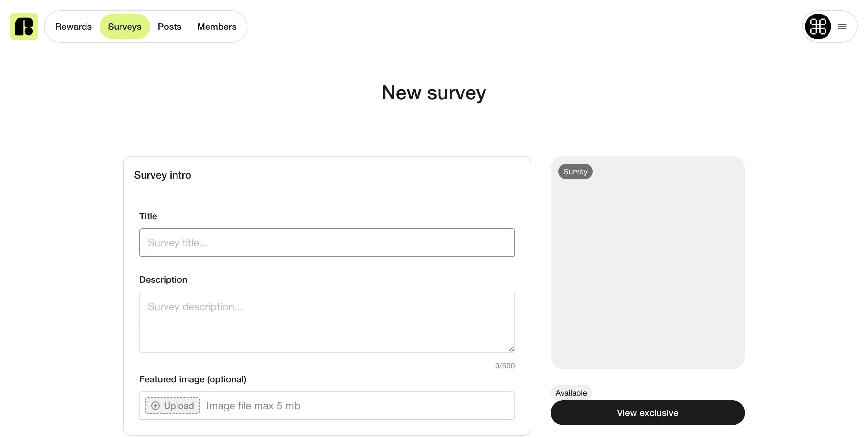Select the Surveys tab
868x438 pixels.
(125, 27)
